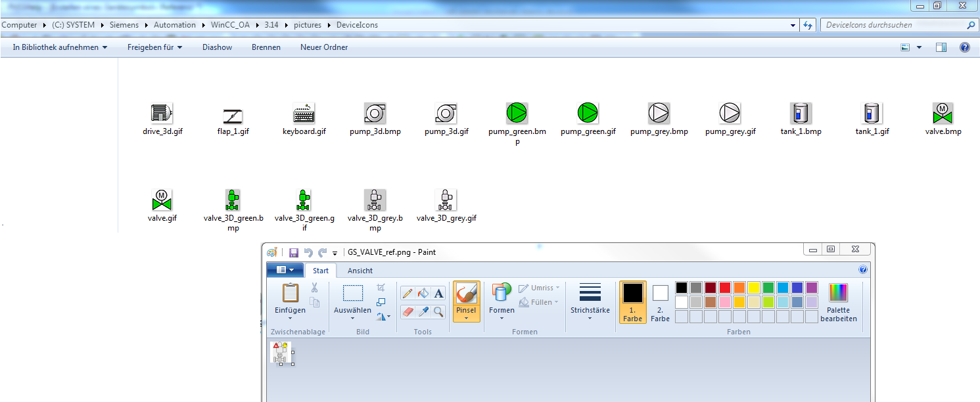980x402 pixels.
Task: Toggle the Explorer preview pane button
Action: pyautogui.click(x=941, y=47)
